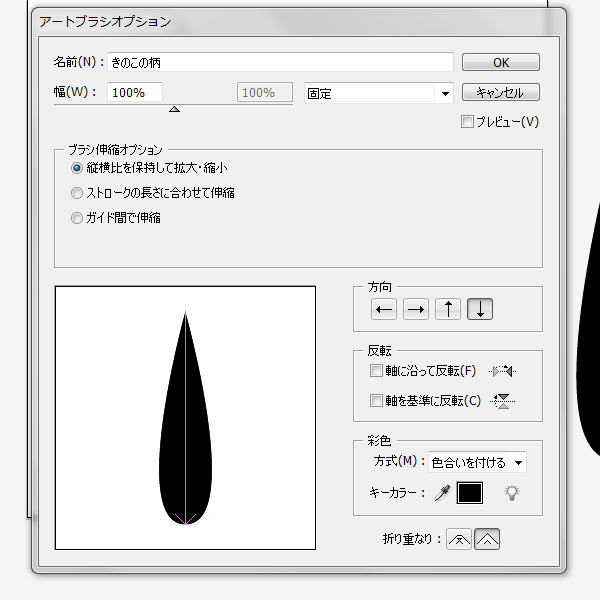
Task: Click the キャンセル button
Action: coord(501,93)
